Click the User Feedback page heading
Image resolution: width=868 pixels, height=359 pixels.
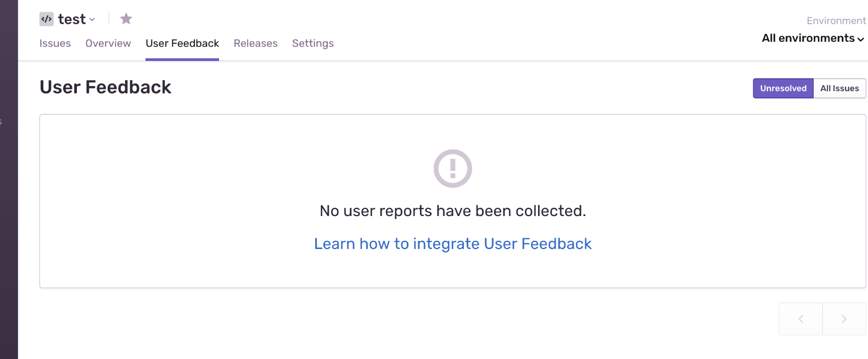105,87
